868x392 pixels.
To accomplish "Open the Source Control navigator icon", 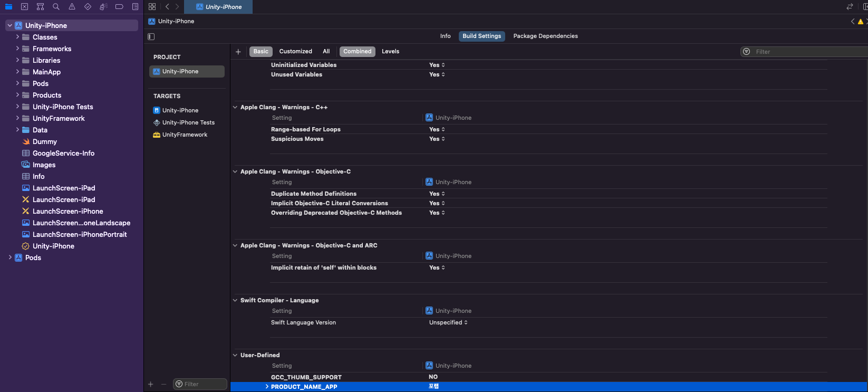I will 24,7.
